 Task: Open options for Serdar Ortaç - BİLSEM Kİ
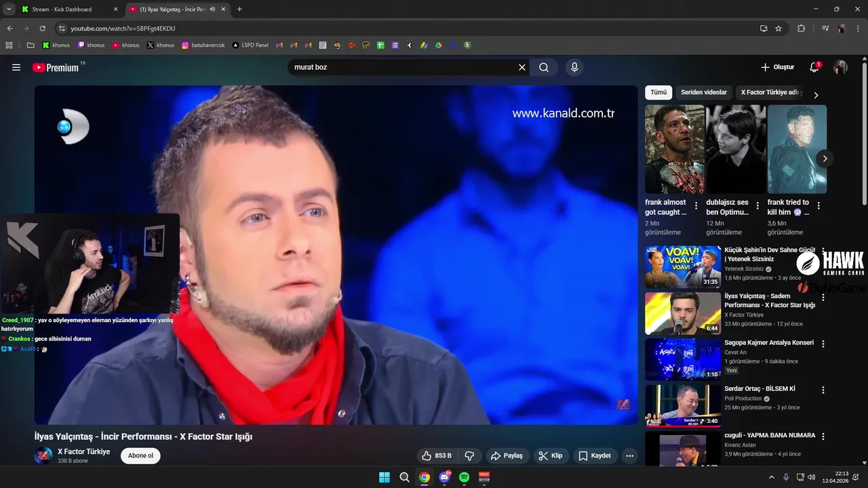pyautogui.click(x=823, y=390)
